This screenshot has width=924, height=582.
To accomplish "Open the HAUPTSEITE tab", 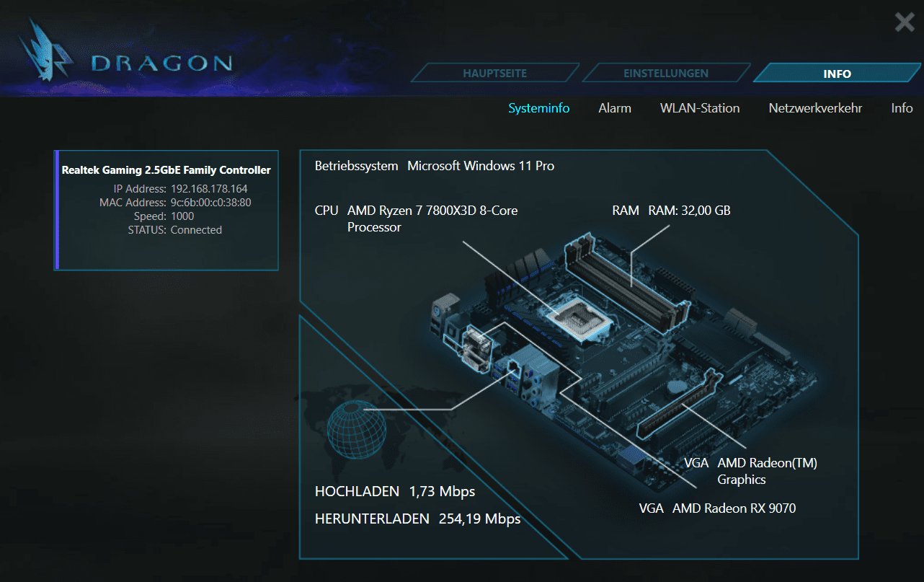I will [x=495, y=74].
